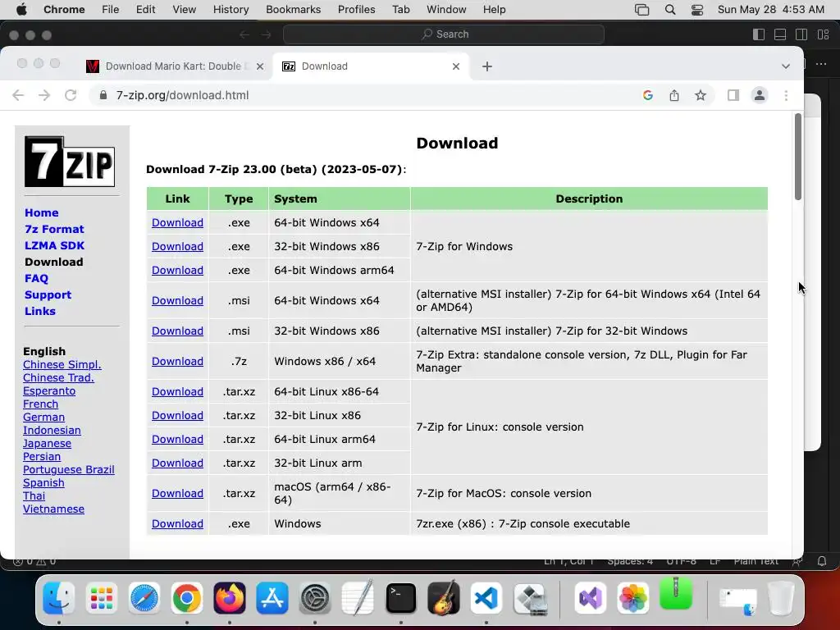The height and width of the screenshot is (630, 840).
Task: Reload the 7-zip download page
Action: point(71,95)
